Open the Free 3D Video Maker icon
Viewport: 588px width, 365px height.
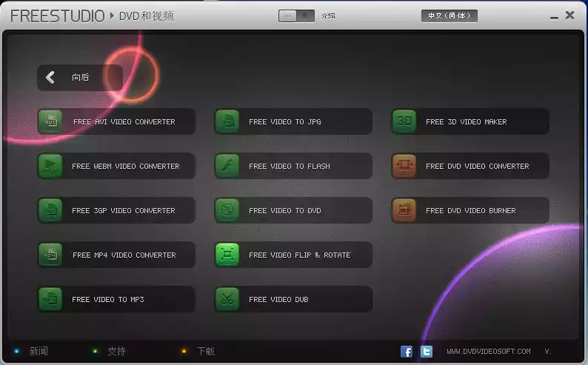tap(404, 121)
